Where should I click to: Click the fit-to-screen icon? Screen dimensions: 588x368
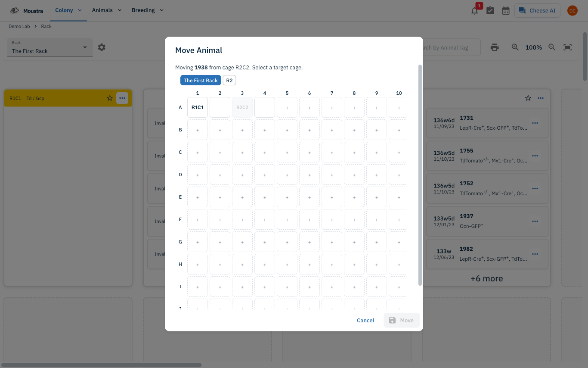click(x=568, y=47)
